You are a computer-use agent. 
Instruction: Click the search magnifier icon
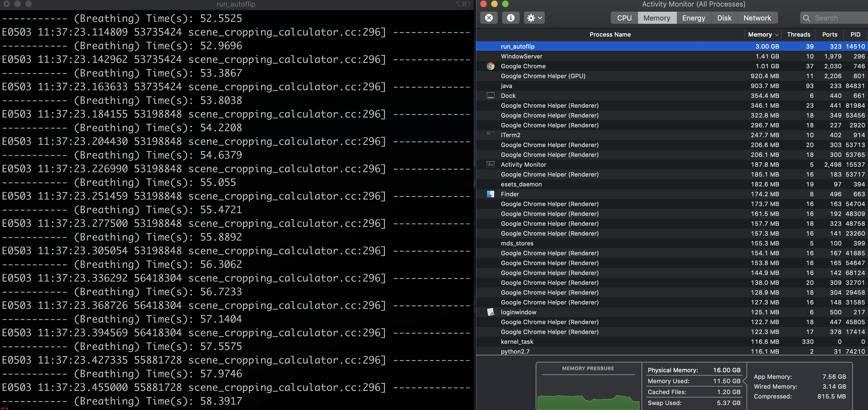pos(807,18)
